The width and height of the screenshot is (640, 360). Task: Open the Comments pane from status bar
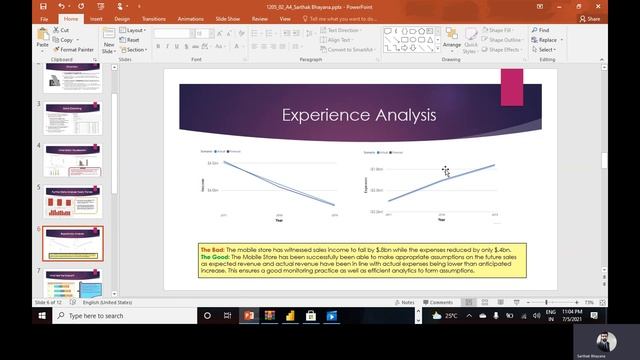[438, 302]
